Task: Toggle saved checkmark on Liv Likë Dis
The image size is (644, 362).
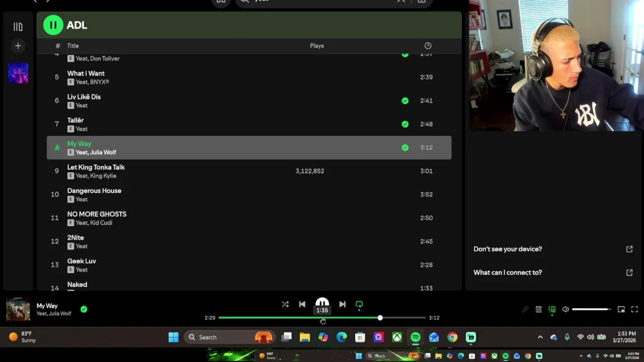Action: pyautogui.click(x=405, y=101)
